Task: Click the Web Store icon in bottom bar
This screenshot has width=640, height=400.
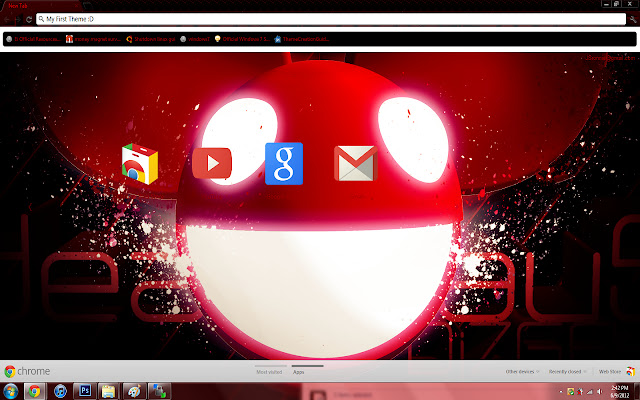Action: pos(630,371)
